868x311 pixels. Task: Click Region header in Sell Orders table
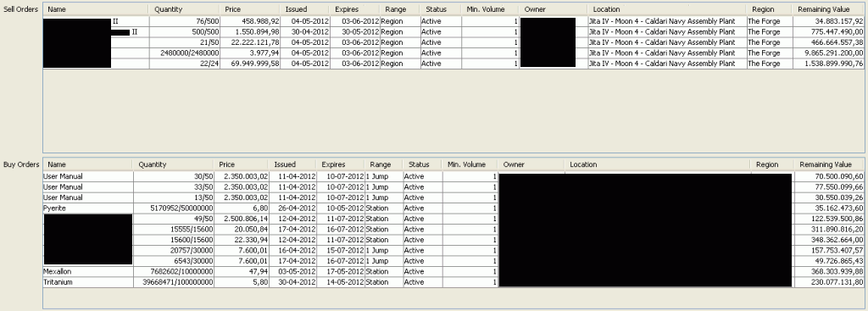769,9
